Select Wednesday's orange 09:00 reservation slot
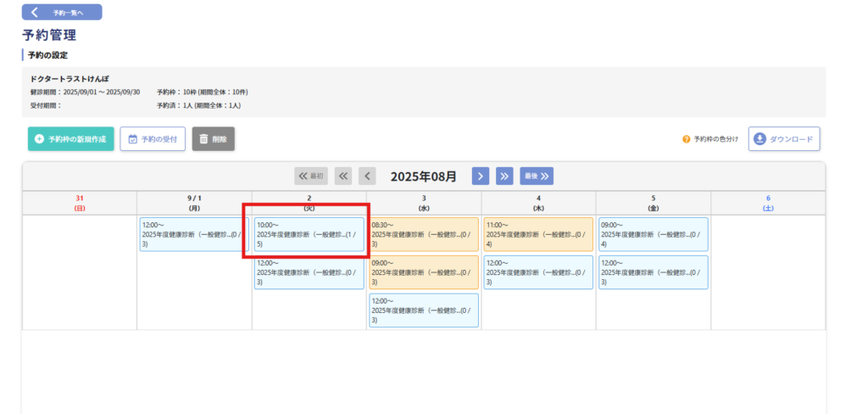Screen dimensions: 868x414 point(424,272)
